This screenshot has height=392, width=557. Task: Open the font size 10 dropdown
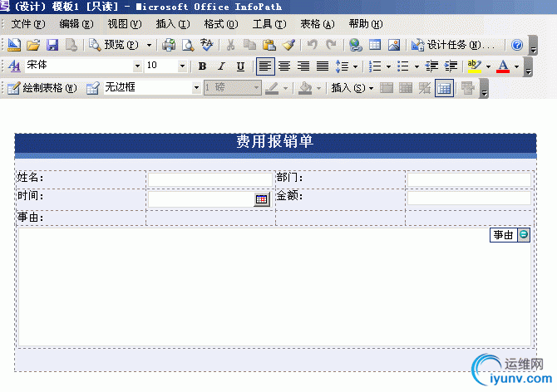[182, 66]
